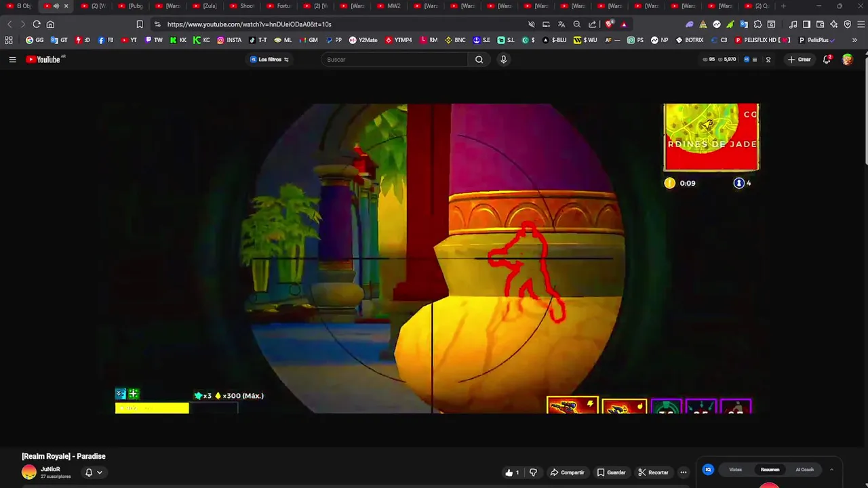Screen dimensions: 868x488
Task: Open the subscription notification bell dropdown
Action: click(x=94, y=472)
